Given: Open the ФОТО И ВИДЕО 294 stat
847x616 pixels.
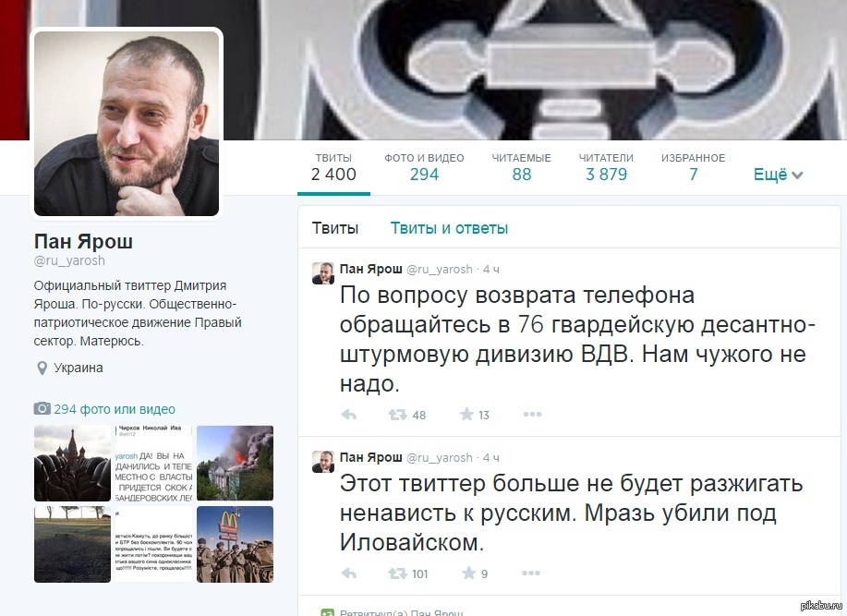Looking at the screenshot, I should pyautogui.click(x=424, y=167).
